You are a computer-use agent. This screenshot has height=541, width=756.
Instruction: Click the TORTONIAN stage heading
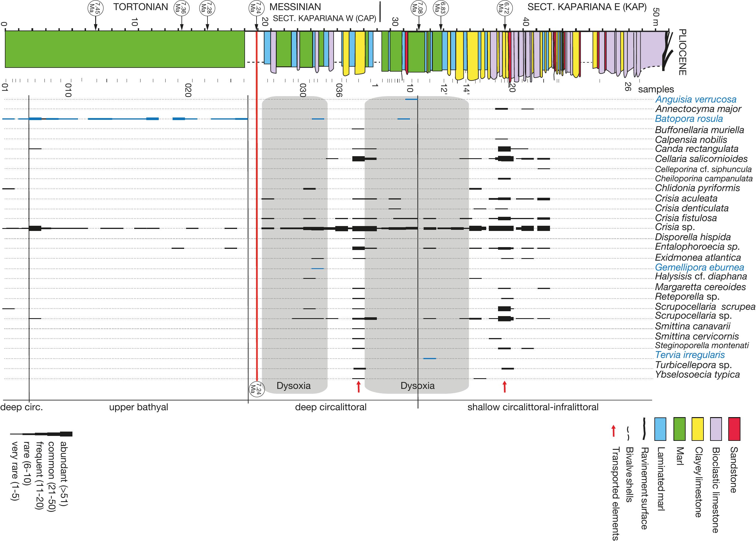click(141, 7)
